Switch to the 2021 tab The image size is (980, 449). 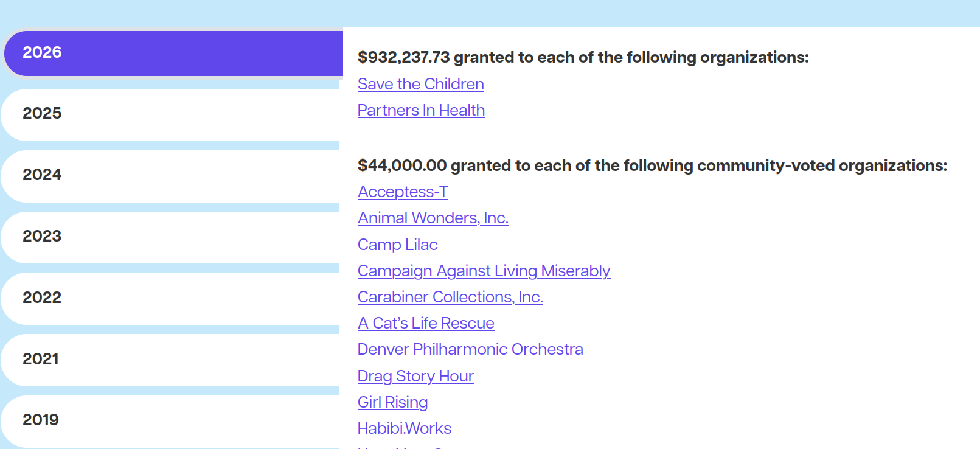171,360
